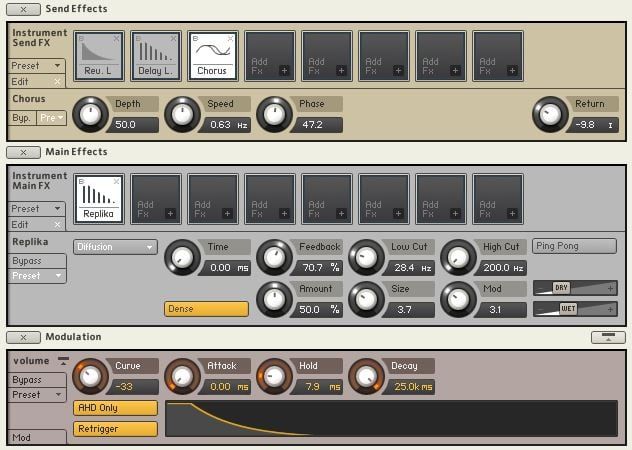The width and height of the screenshot is (632, 450).
Task: Open the Diffusion mode dropdown
Action: pos(115,247)
